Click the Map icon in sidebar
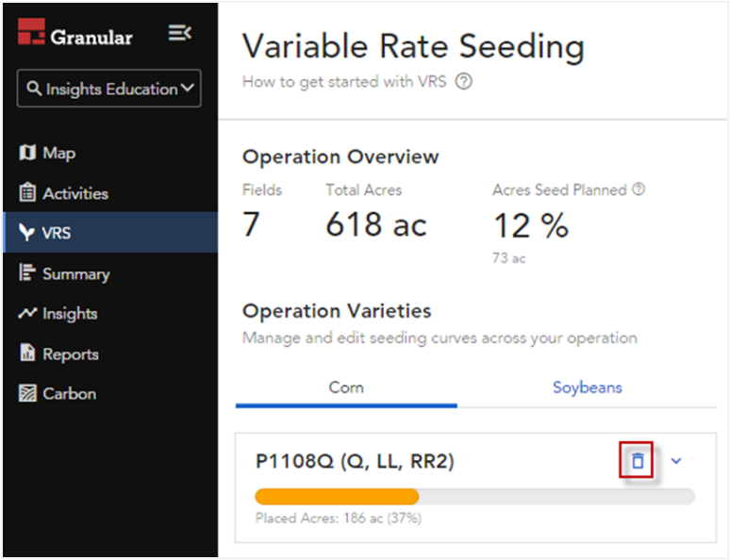The image size is (730, 560). click(27, 152)
